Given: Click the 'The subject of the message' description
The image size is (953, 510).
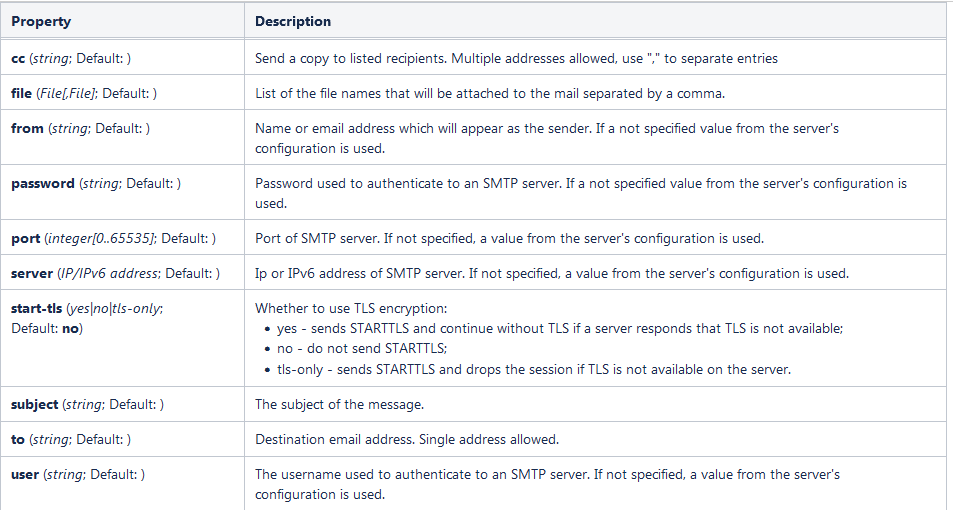Looking at the screenshot, I should 339,405.
